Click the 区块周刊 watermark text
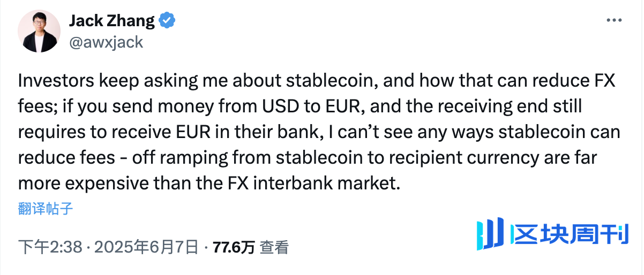 point(570,234)
